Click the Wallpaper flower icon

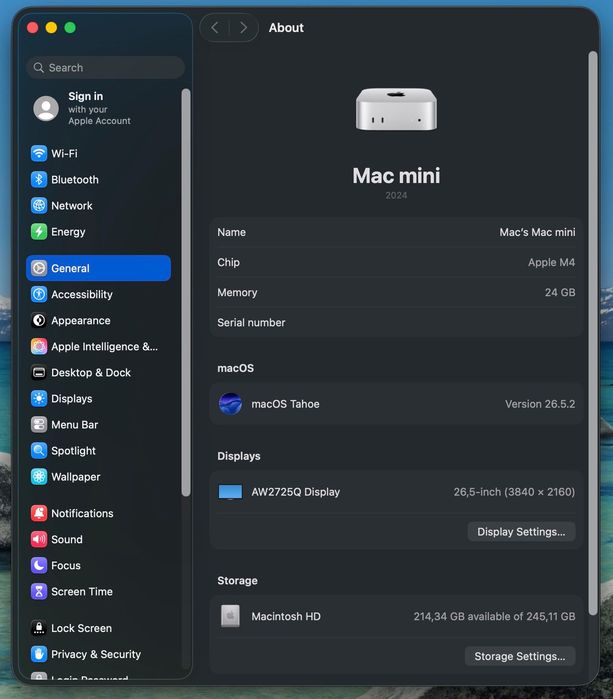pyautogui.click(x=39, y=477)
